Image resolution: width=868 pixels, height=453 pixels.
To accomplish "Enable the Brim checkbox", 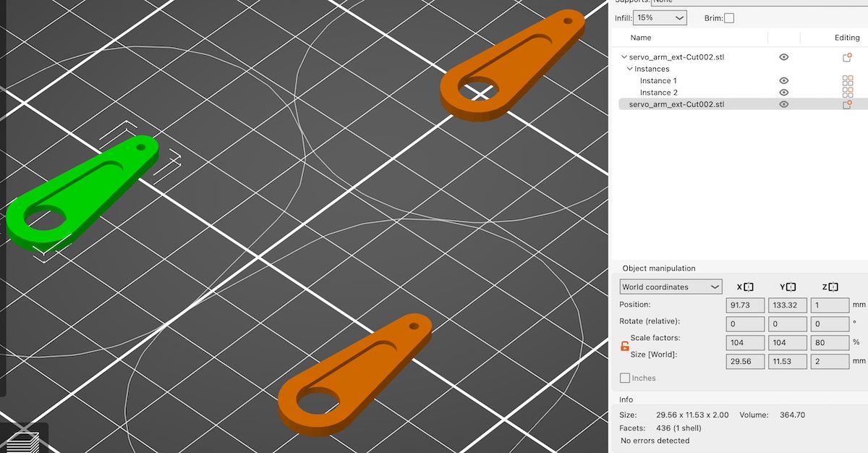I will coord(729,18).
